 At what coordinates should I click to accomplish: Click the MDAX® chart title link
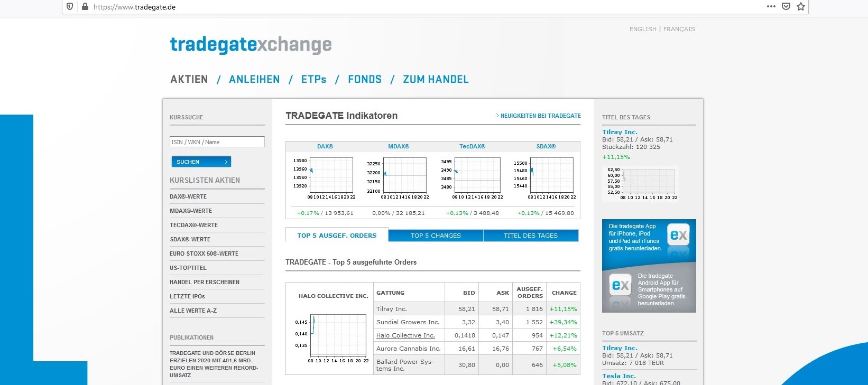399,146
